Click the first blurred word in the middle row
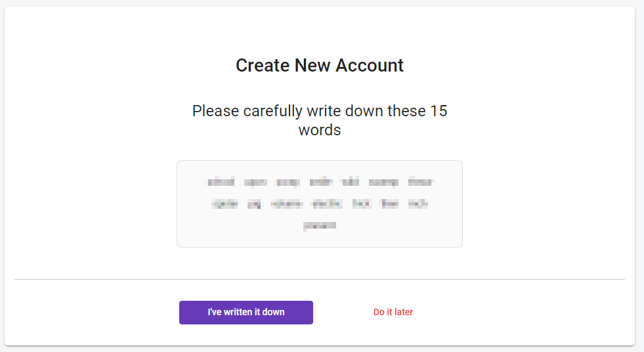Image resolution: width=644 pixels, height=352 pixels. [x=225, y=204]
